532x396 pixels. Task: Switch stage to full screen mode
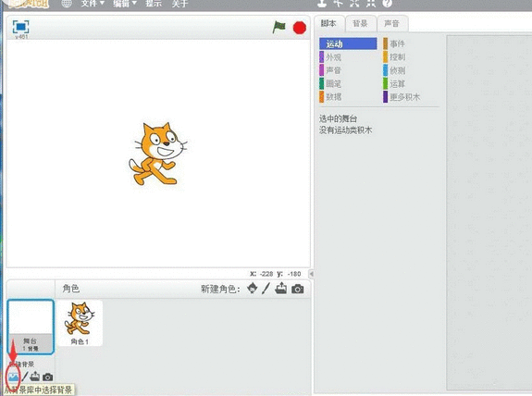pos(20,27)
